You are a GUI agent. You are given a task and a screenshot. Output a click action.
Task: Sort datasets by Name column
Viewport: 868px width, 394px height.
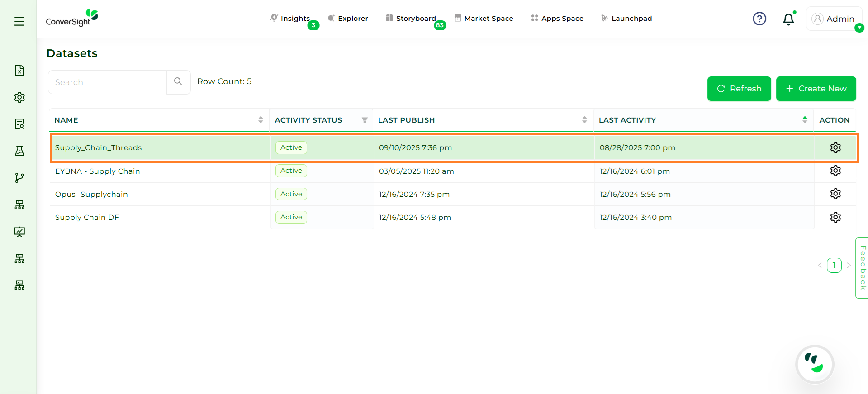[x=261, y=120]
